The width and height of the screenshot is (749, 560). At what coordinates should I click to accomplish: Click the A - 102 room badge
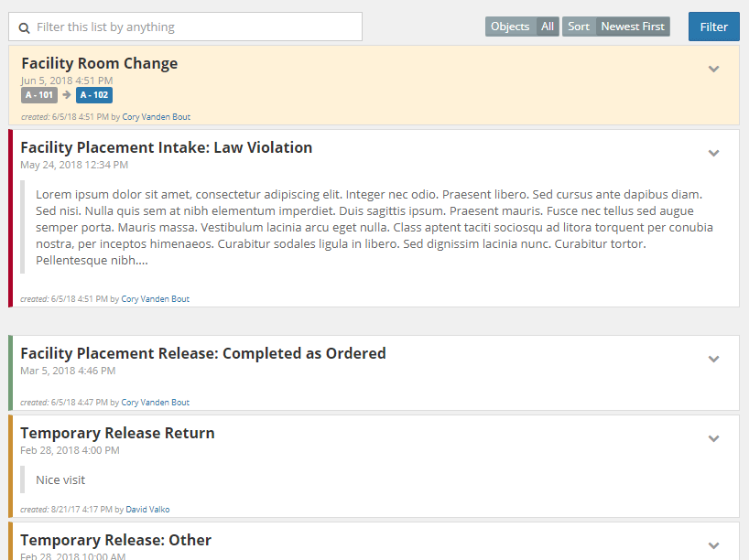(93, 95)
